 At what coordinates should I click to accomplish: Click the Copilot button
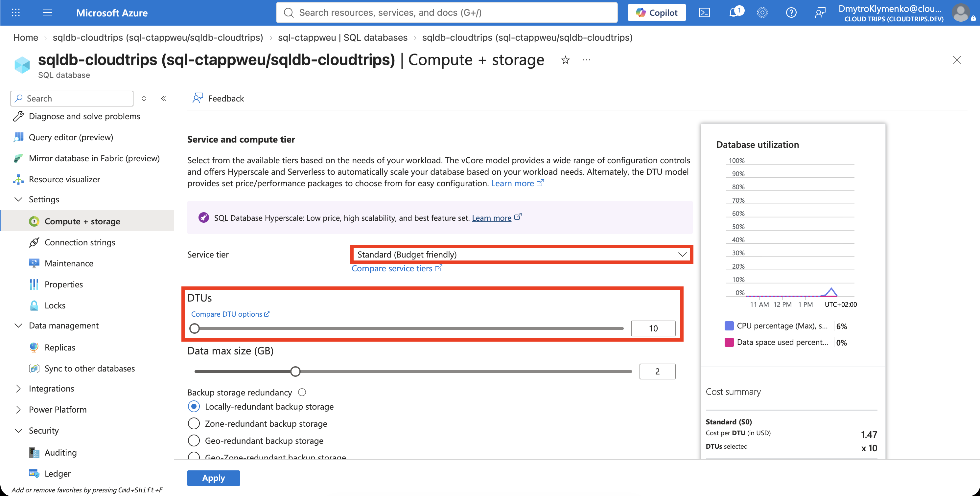coord(657,12)
